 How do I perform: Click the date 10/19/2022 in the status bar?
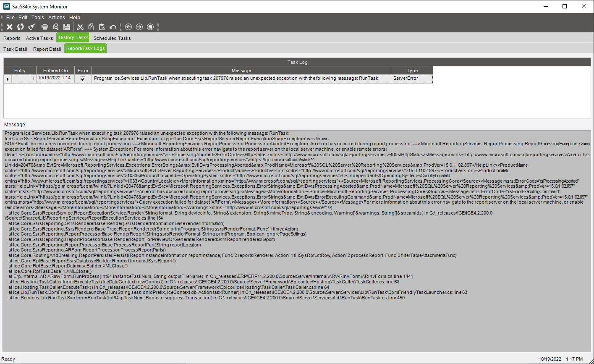coord(550,359)
